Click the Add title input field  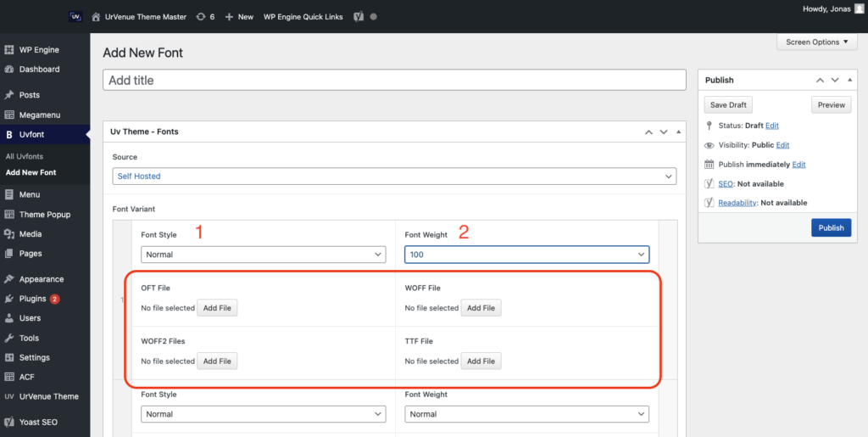pos(394,80)
